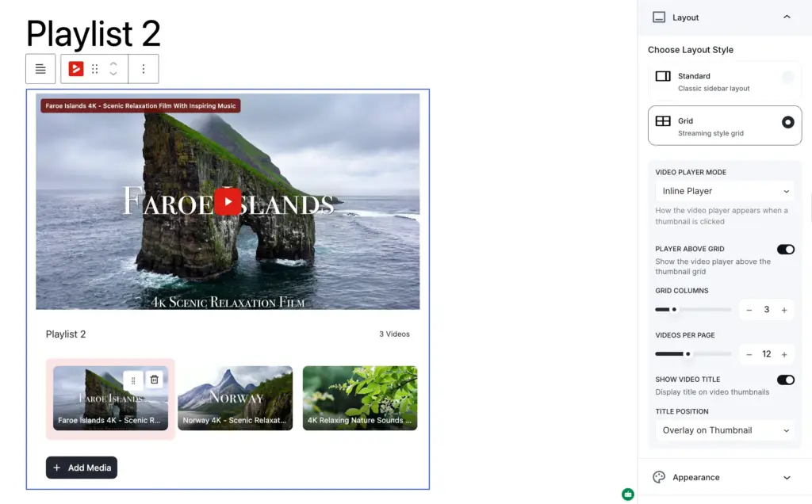The image size is (812, 504).
Task: Expand the Appearance panel section
Action: (x=724, y=477)
